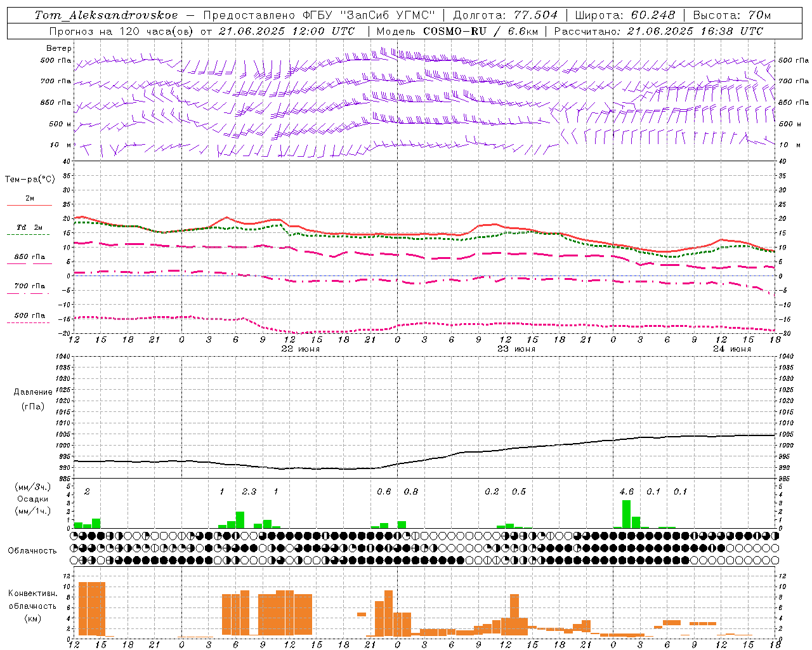Click the 23 июня date label
This screenshot has height=650, width=812.
click(516, 349)
